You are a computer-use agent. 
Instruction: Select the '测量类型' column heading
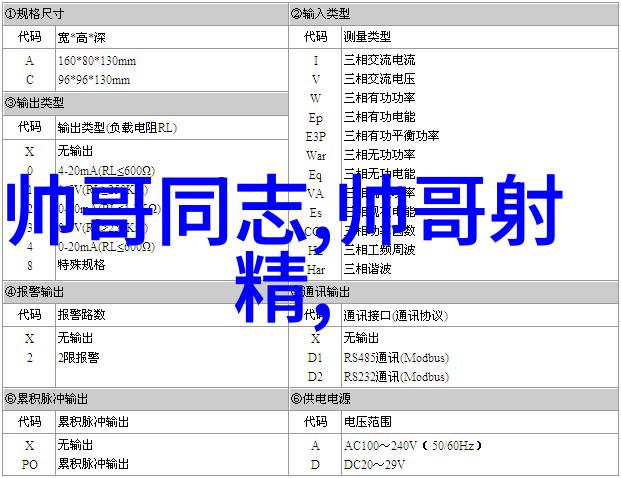(367, 37)
